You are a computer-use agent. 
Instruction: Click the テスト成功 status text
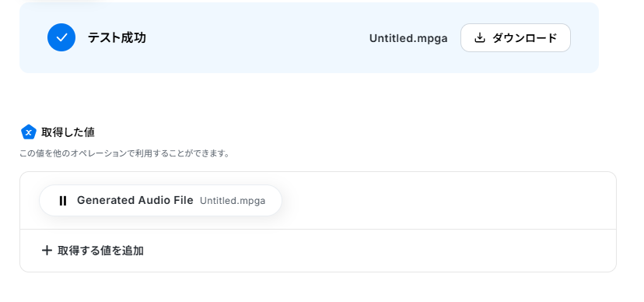click(x=117, y=38)
